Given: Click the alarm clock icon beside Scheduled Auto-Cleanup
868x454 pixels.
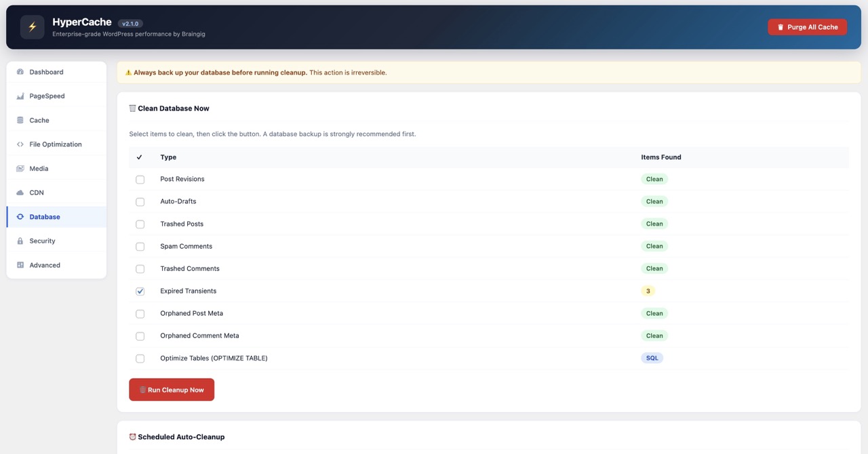Looking at the screenshot, I should [x=132, y=437].
